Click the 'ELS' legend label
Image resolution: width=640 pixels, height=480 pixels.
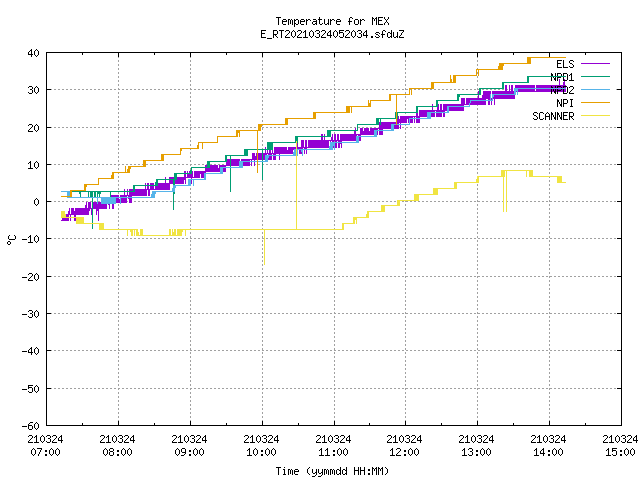click(x=565, y=64)
